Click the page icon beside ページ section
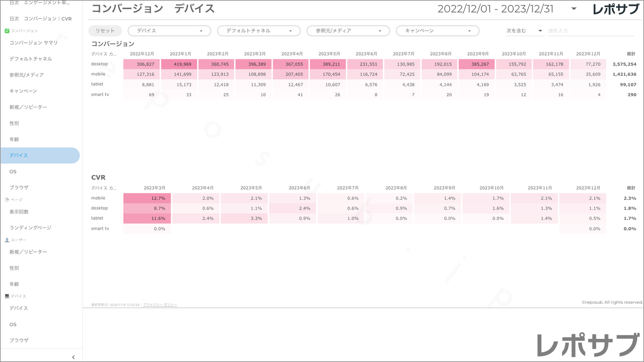644x362 pixels. (7, 199)
